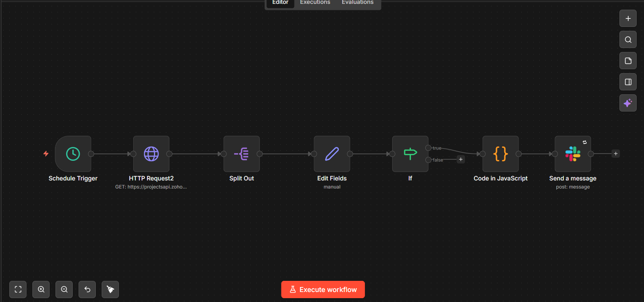Switch to the Editor tab

280,3
